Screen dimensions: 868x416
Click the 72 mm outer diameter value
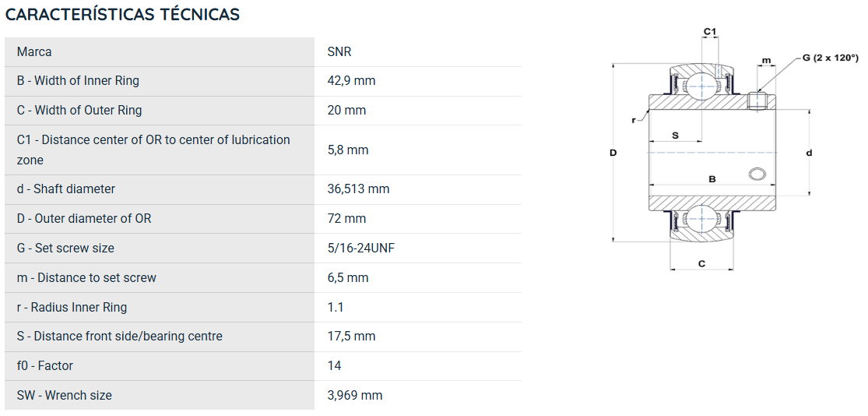click(x=347, y=219)
